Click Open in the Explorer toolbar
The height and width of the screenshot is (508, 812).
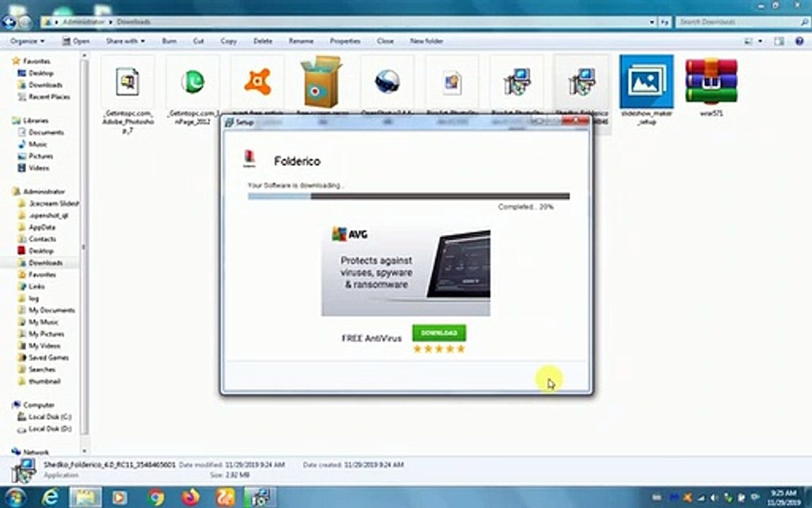[76, 41]
